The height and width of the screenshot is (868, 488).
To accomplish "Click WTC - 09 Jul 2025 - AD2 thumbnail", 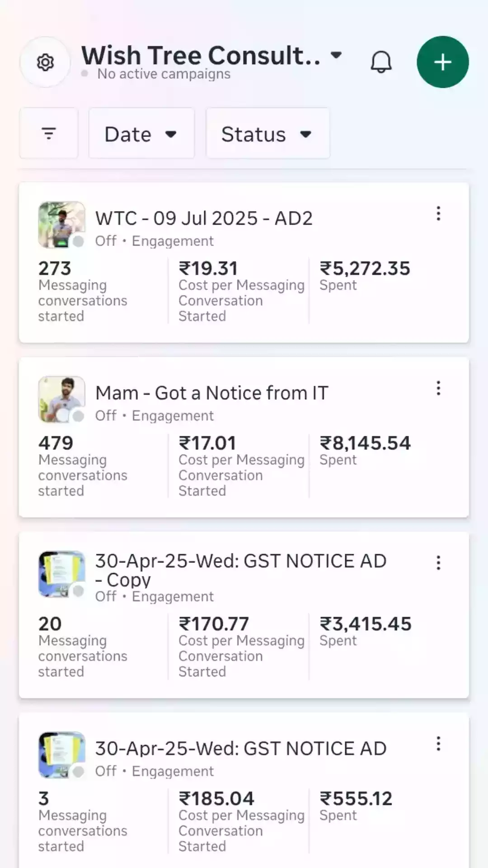I will 61,225.
